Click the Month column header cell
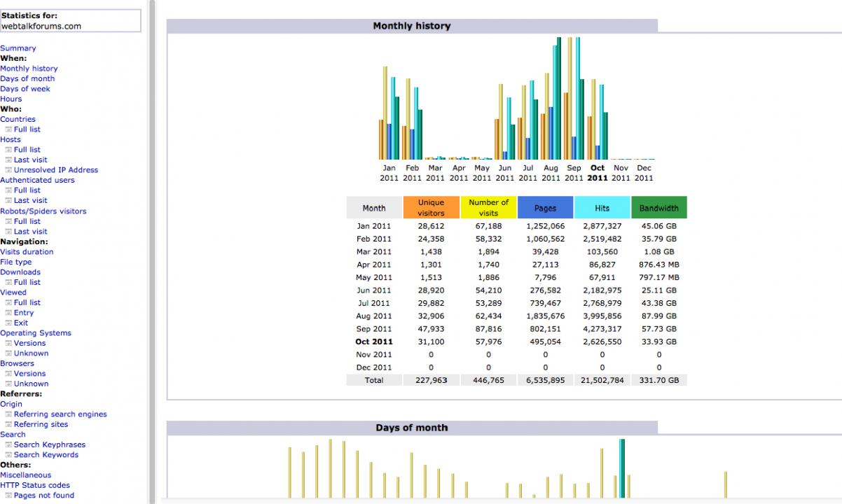The width and height of the screenshot is (842, 504). (x=374, y=208)
